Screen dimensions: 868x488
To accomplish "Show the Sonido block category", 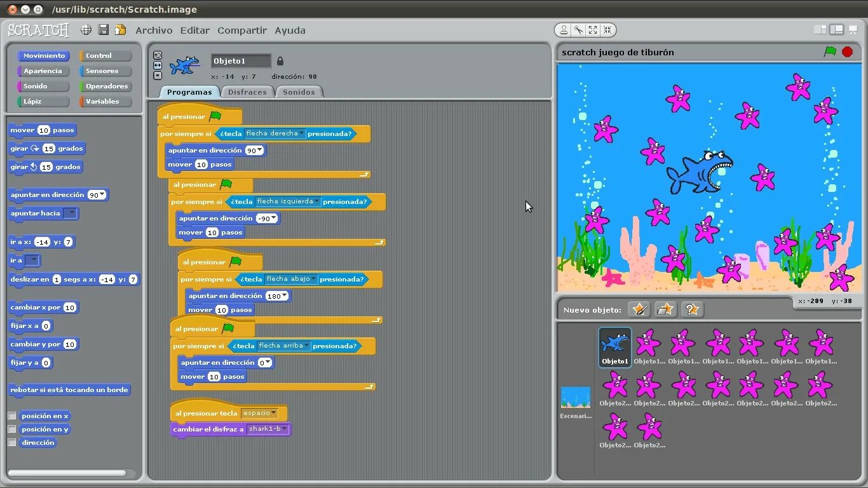I will pos(43,86).
